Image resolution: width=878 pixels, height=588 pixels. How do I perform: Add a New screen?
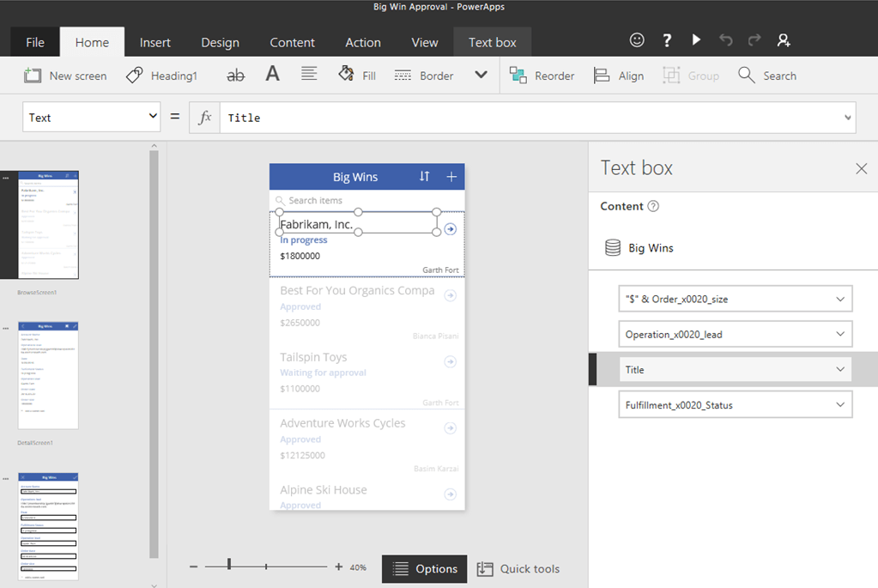[65, 76]
